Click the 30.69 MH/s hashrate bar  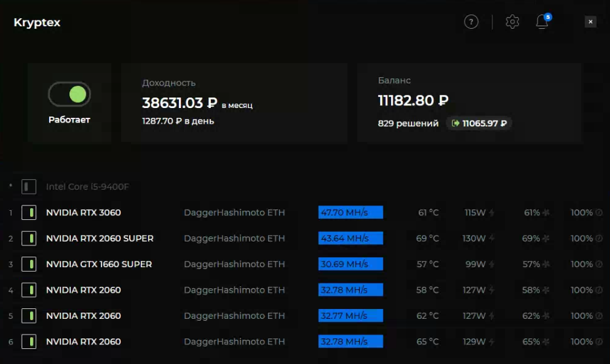(x=351, y=264)
